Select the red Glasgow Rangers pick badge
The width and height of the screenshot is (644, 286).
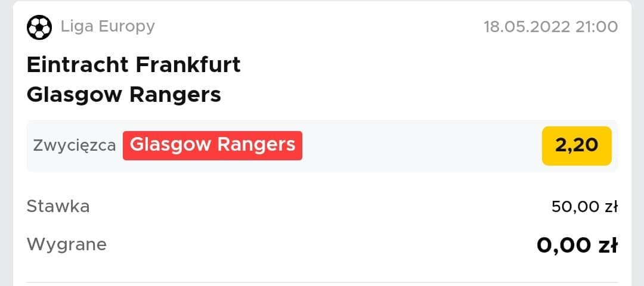(x=212, y=145)
